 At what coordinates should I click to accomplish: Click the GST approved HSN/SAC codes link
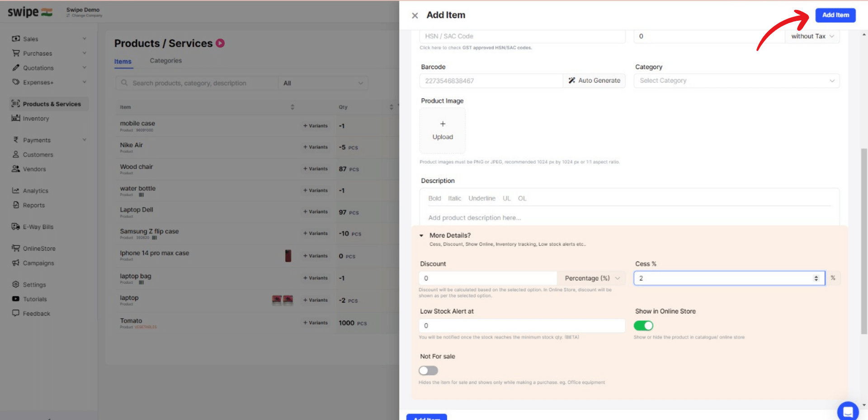point(497,48)
